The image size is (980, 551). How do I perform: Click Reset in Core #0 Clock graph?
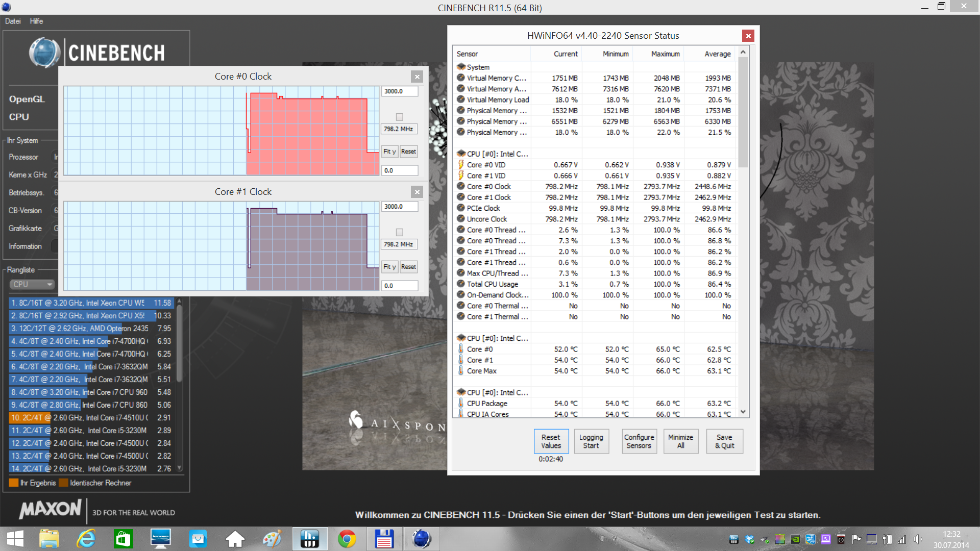tap(408, 152)
